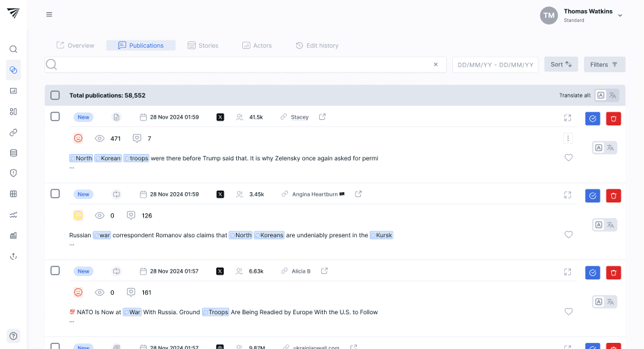Screen dimensions: 644x349
Task: Open the help icon at sidebar bottom
Action: tap(13, 335)
